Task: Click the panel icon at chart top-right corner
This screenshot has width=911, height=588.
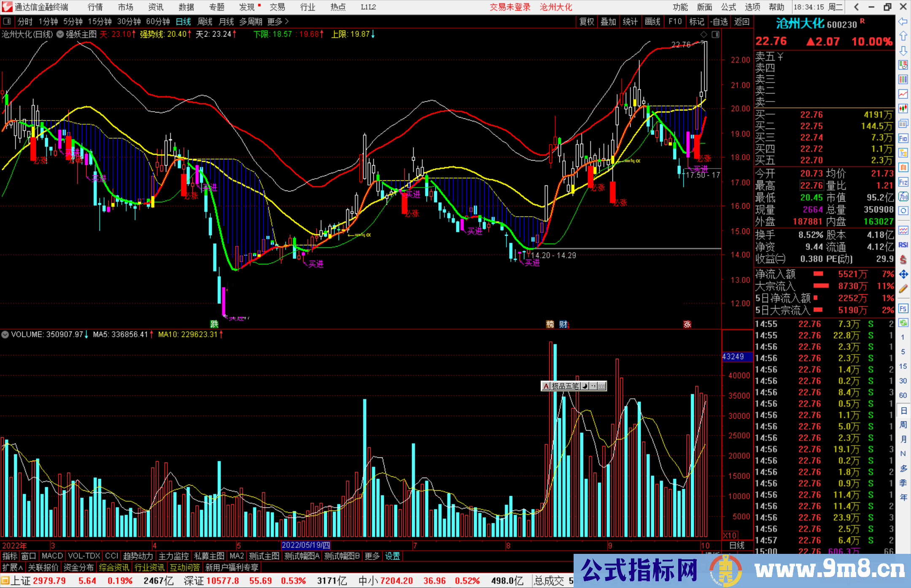Action: coord(715,35)
